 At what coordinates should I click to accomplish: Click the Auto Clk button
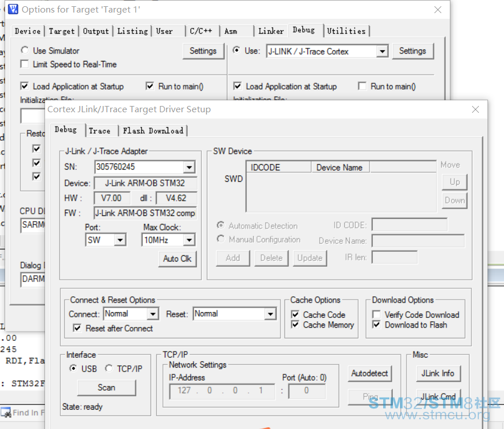177,259
